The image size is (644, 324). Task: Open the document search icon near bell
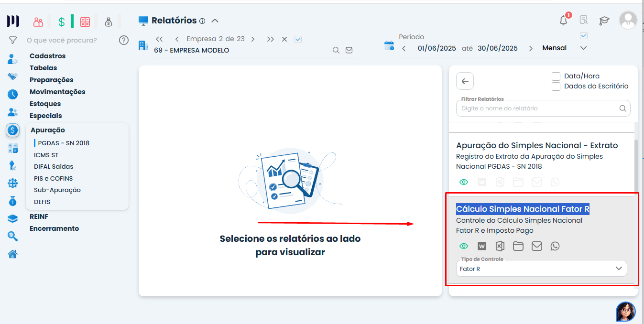pyautogui.click(x=584, y=20)
